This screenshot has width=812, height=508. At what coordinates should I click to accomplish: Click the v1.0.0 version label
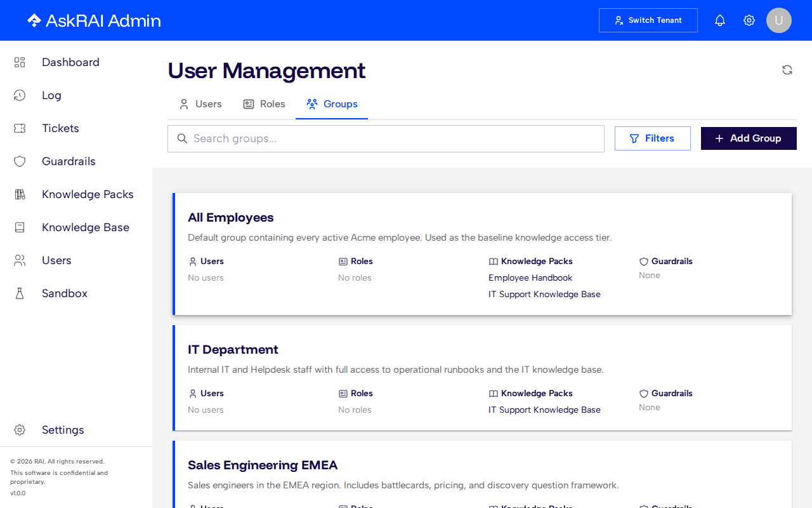[x=18, y=493]
